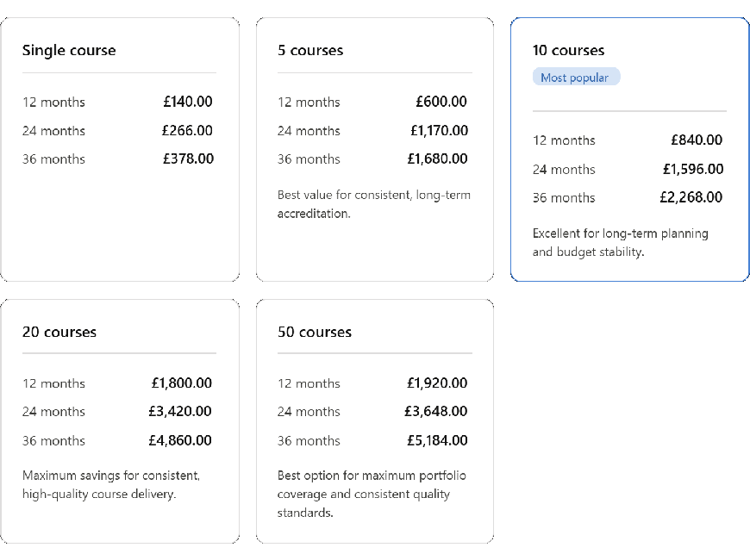750x560 pixels.
Task: Select the £140.00 single course price
Action: 187,102
